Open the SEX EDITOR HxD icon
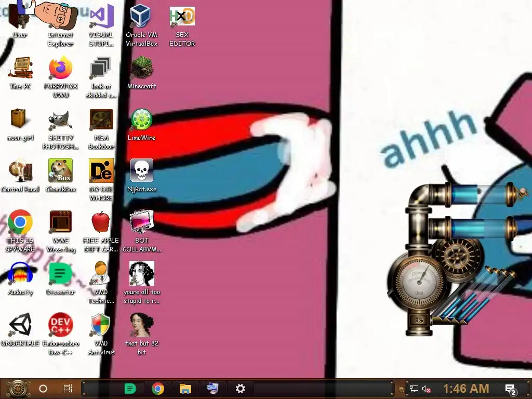Viewport: 532px width, 399px height. coord(182,25)
